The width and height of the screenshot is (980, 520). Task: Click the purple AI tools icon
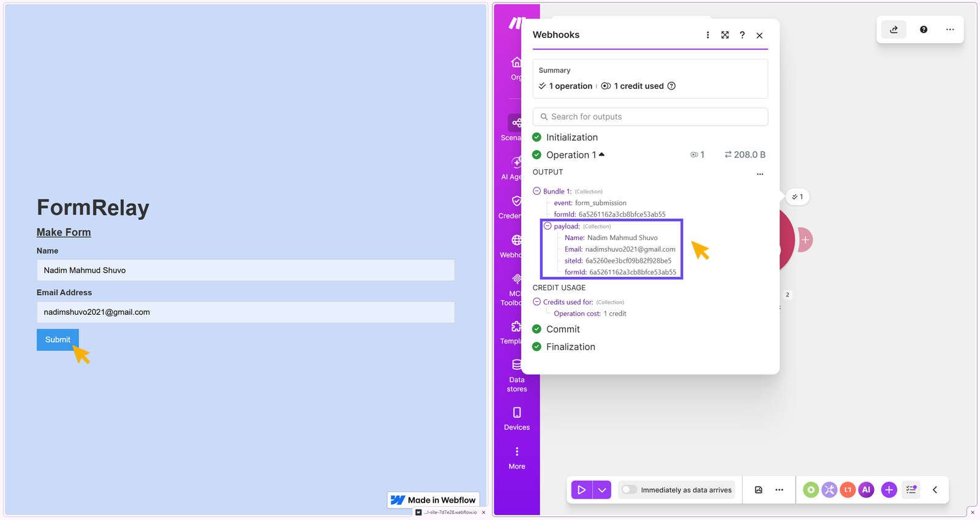[x=866, y=490]
